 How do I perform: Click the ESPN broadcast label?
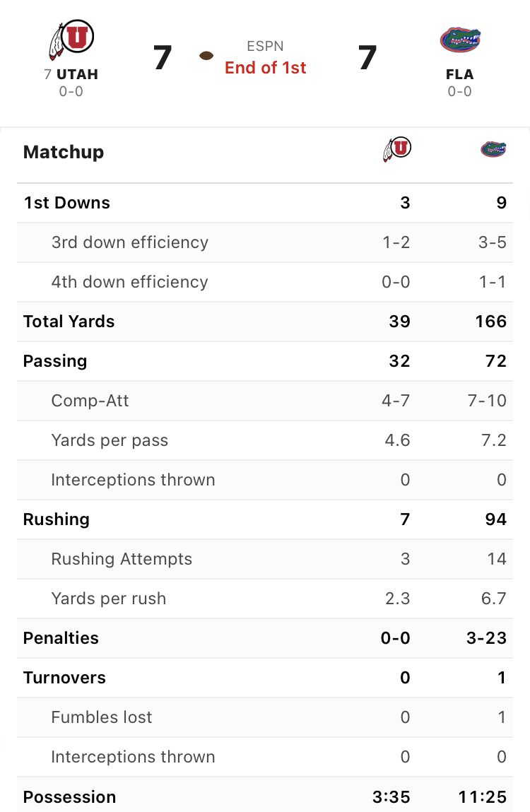click(265, 46)
